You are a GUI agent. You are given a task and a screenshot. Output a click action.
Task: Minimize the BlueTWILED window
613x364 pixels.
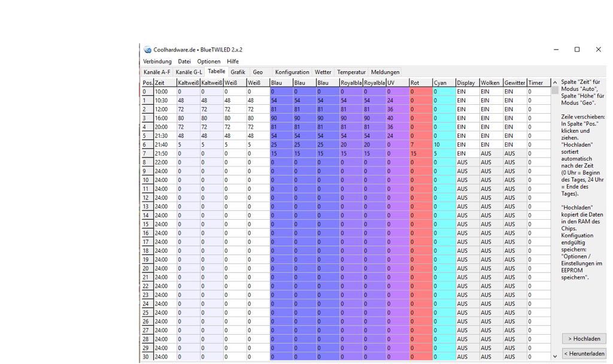[556, 50]
